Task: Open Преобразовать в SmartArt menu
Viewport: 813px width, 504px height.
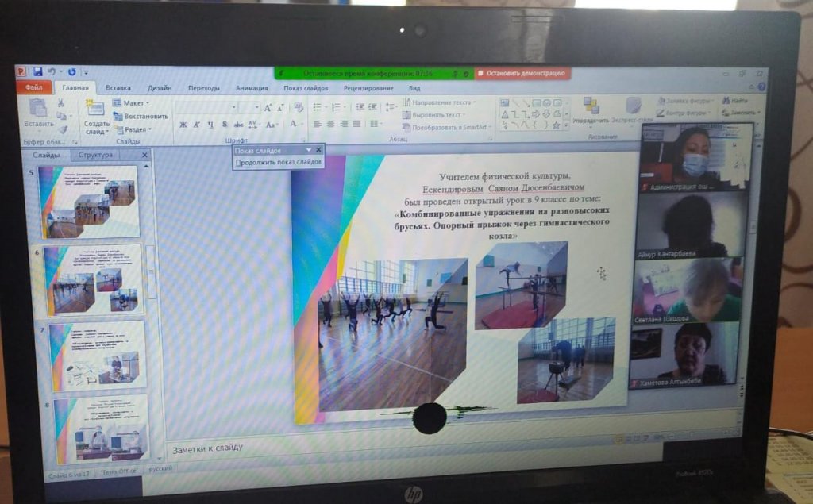Action: point(446,128)
